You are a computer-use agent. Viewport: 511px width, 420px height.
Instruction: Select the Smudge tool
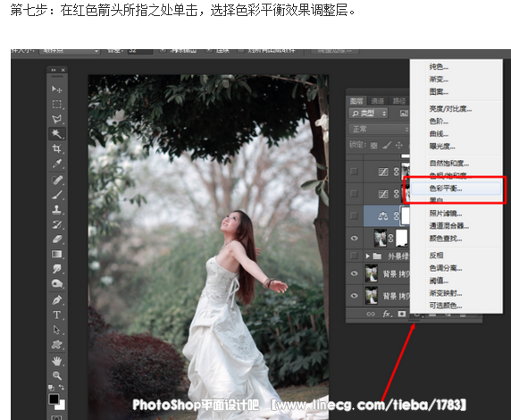[x=56, y=269]
